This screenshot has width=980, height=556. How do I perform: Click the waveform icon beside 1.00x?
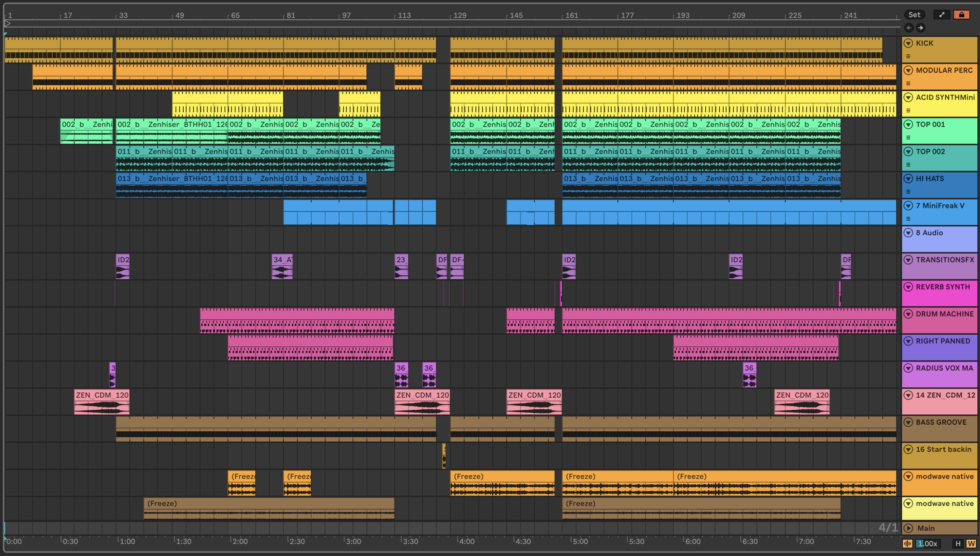908,543
